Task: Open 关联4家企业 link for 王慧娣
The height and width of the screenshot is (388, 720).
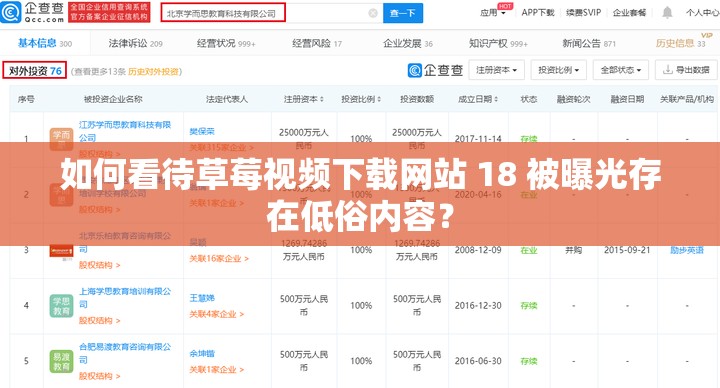Action: click(x=217, y=315)
